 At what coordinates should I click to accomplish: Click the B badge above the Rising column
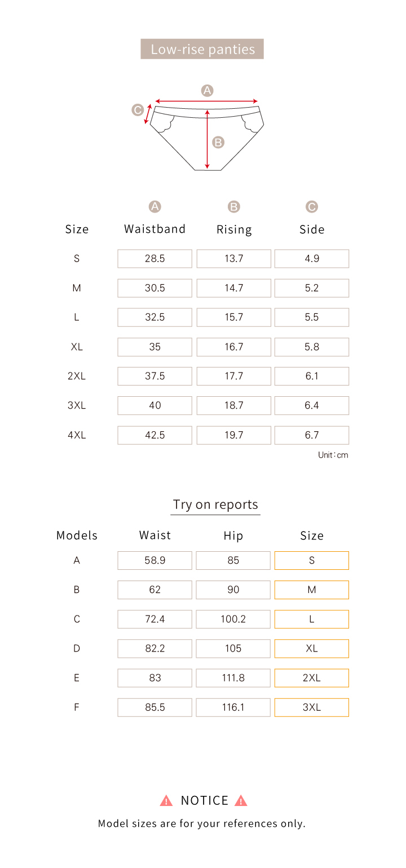(x=234, y=207)
